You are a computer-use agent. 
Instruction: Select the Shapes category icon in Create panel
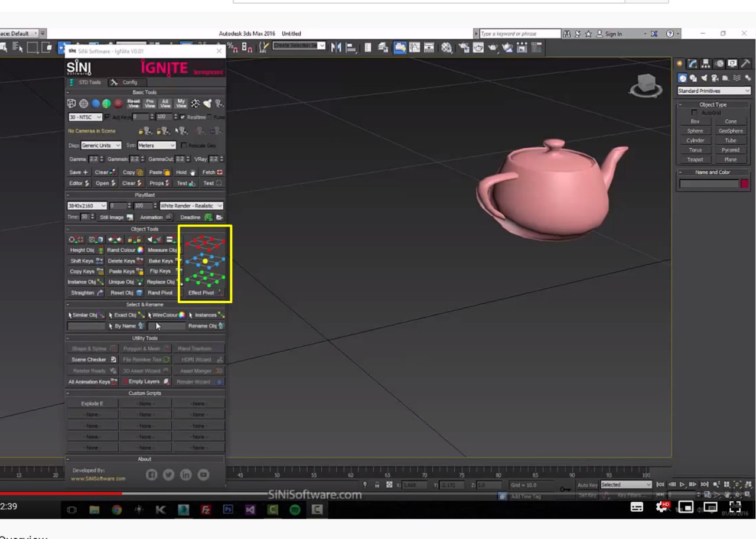click(693, 78)
